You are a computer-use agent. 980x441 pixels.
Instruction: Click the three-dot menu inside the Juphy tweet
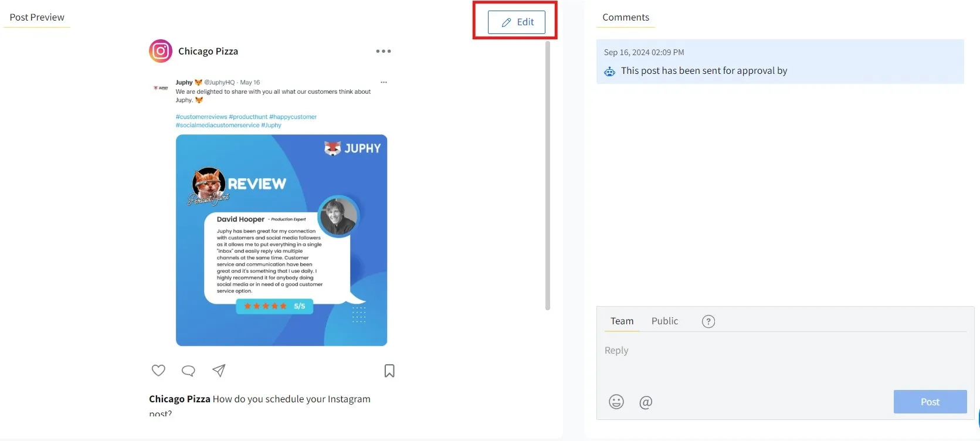click(384, 82)
